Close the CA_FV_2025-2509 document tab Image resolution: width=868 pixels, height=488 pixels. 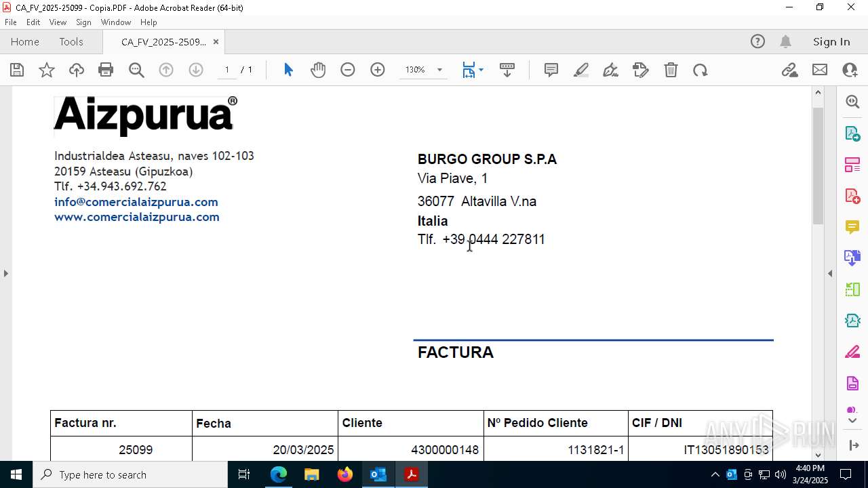pyautogui.click(x=216, y=42)
